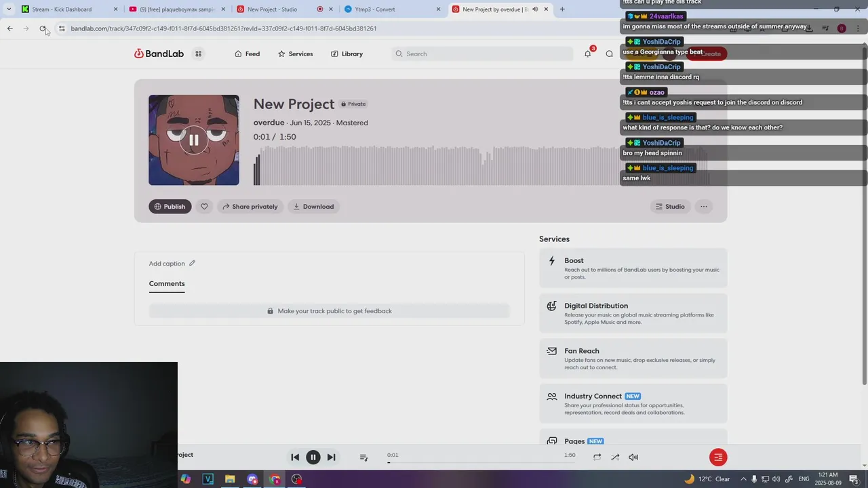Open taskbar volume control
This screenshot has height=488, width=868.
(776, 479)
